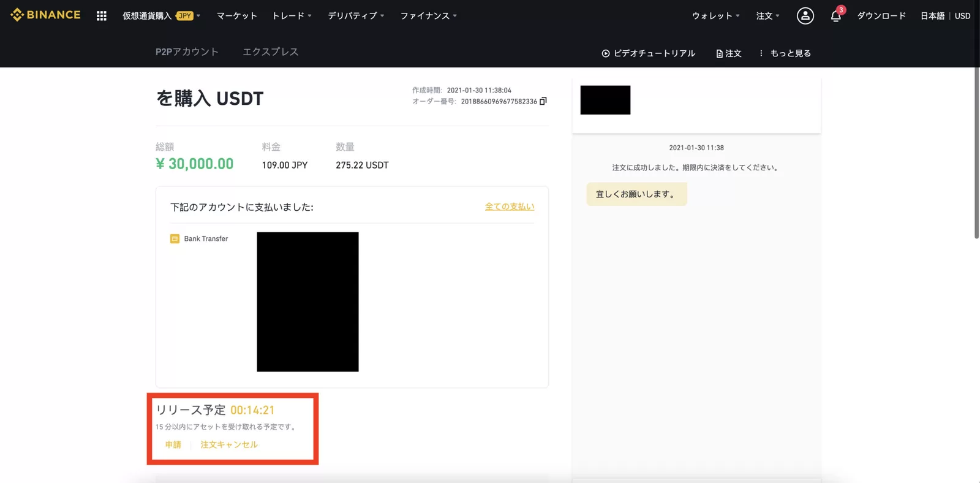Screen dimensions: 980x483
Task: Open the notifications bell icon
Action: click(x=836, y=15)
